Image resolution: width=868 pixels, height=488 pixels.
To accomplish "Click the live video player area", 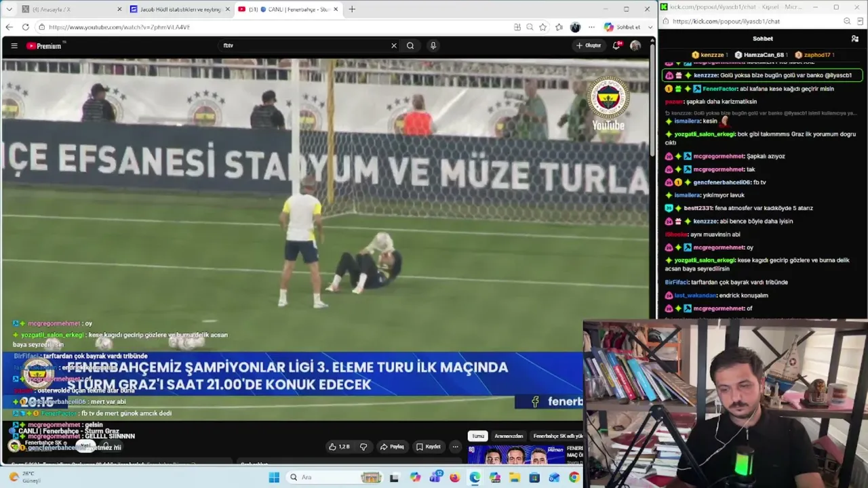I will tap(325, 237).
